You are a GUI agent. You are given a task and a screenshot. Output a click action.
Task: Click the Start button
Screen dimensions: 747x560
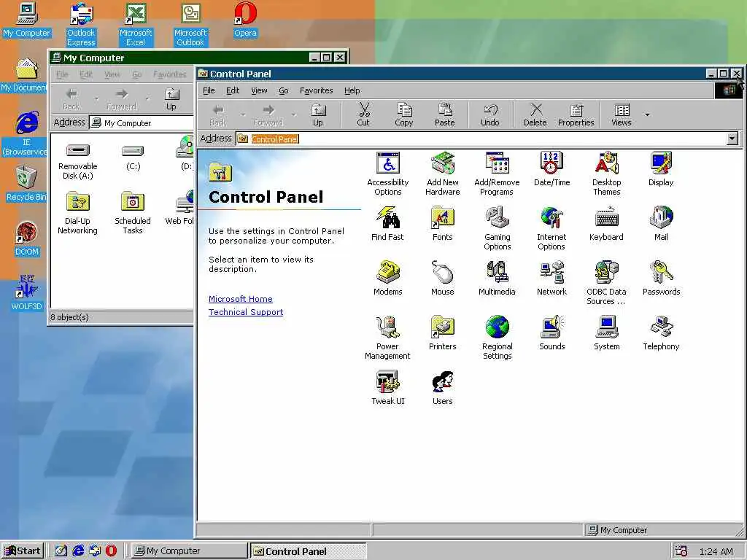[x=23, y=551]
